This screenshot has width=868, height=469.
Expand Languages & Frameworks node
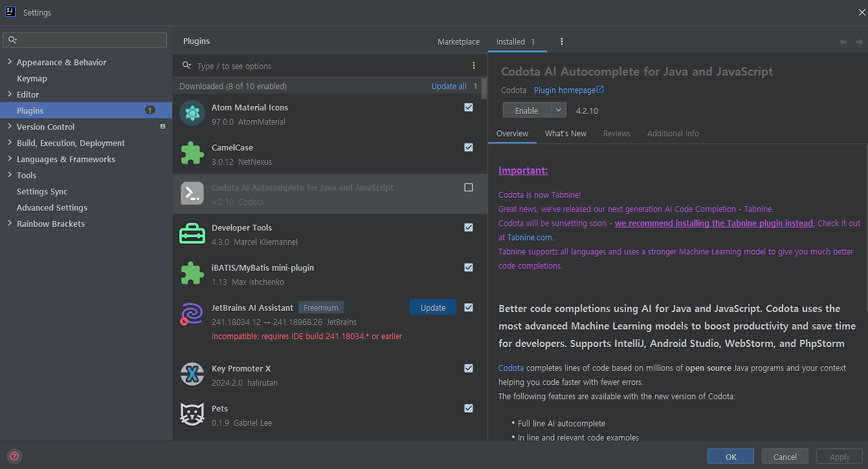click(x=9, y=159)
